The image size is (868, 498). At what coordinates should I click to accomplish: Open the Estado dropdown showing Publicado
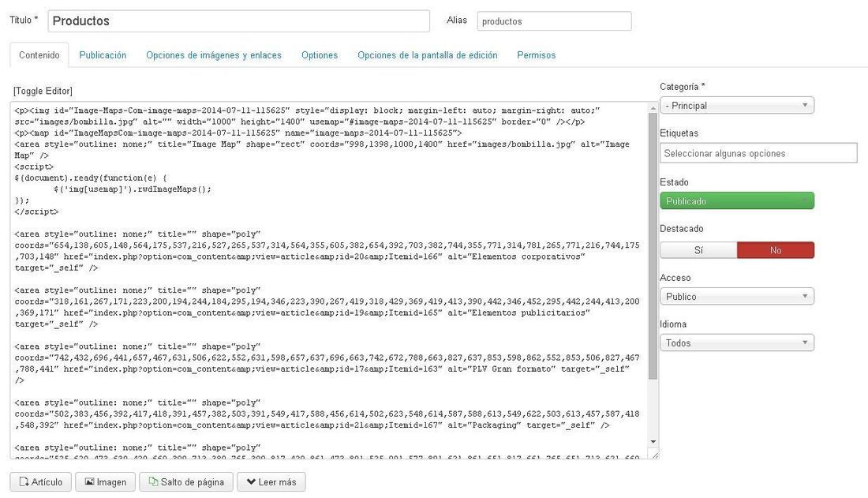[x=737, y=200]
